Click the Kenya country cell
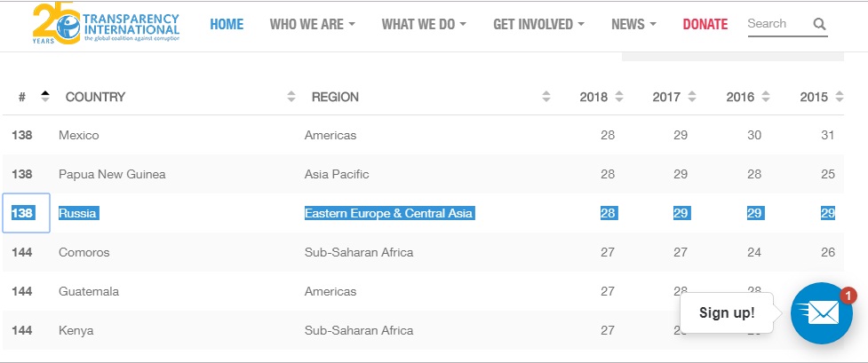Screen dimensions: 868x363 (x=76, y=330)
